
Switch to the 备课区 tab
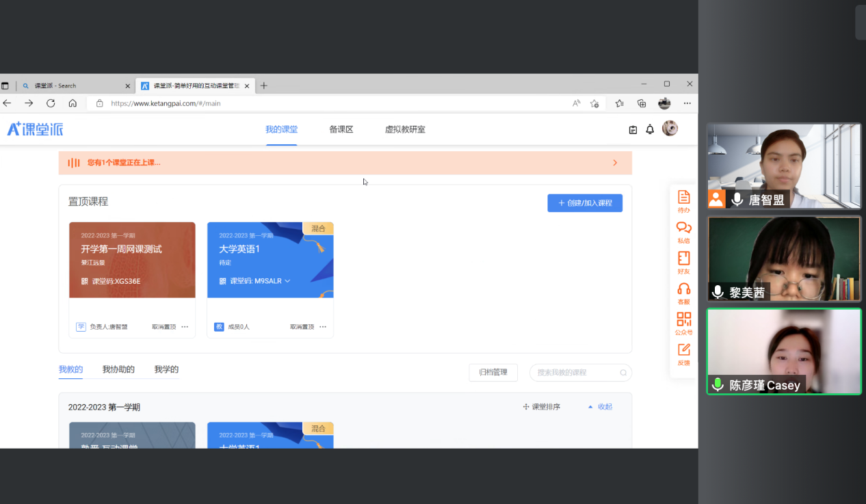click(x=341, y=129)
